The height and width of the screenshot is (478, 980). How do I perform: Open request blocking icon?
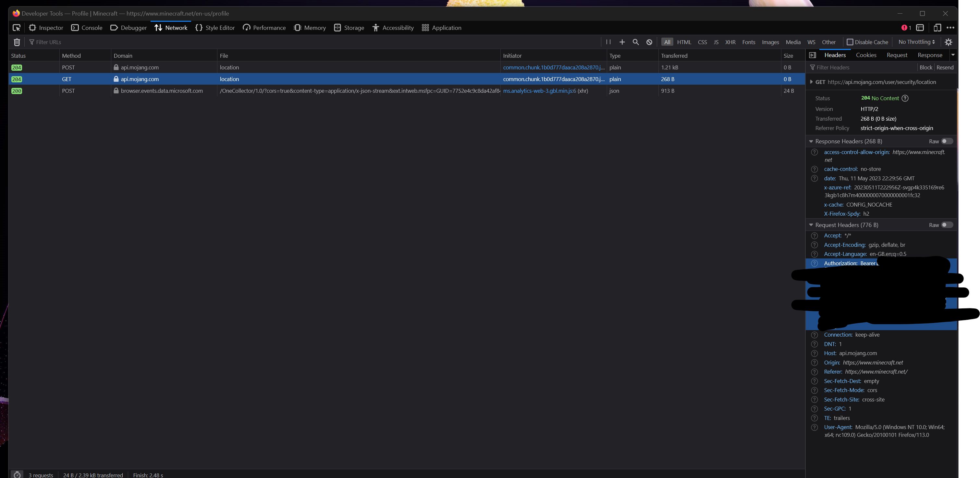(649, 42)
